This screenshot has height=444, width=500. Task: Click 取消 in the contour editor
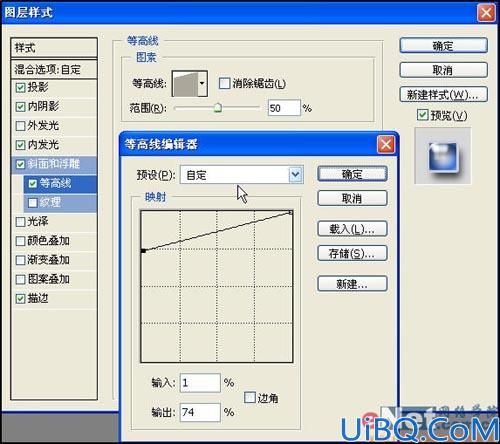click(352, 198)
